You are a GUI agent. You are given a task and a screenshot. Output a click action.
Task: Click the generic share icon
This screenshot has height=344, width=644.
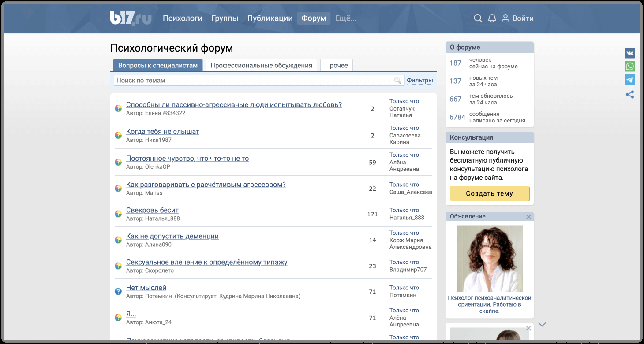pos(630,94)
